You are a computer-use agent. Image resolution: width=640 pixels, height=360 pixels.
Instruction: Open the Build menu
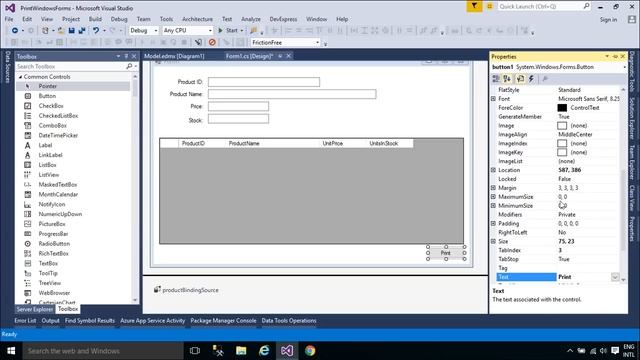coord(95,19)
